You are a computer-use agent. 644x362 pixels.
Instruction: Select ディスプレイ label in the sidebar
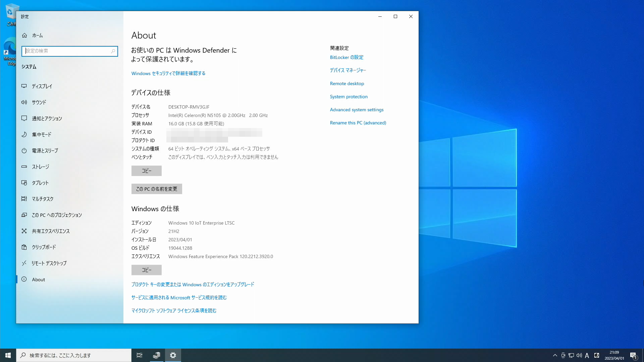(x=42, y=86)
